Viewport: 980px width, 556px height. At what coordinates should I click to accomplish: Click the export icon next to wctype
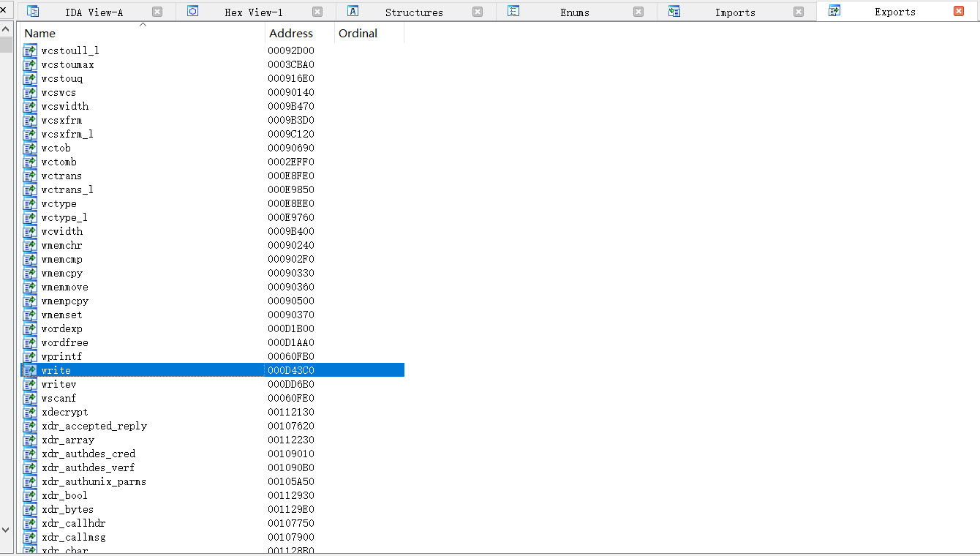click(x=30, y=203)
